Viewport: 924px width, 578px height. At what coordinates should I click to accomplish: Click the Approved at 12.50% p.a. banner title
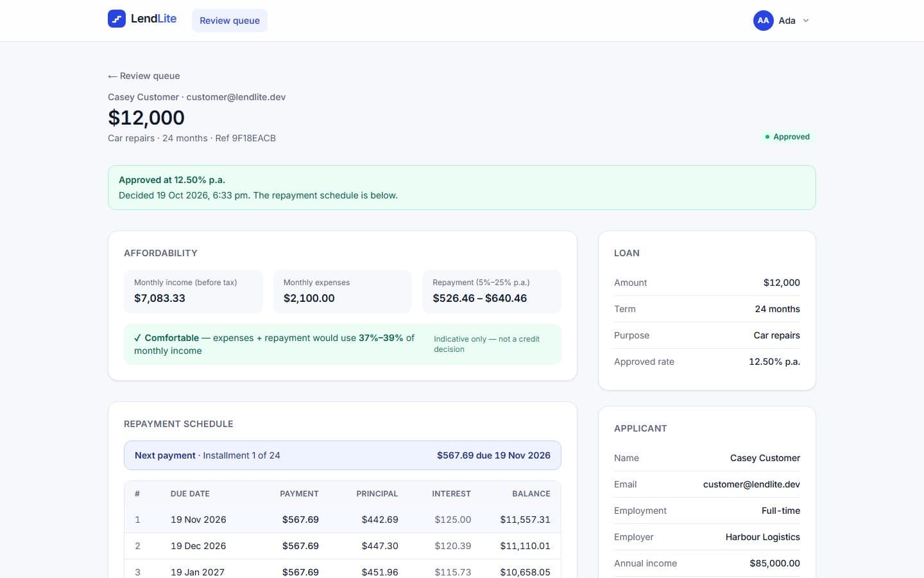click(x=172, y=180)
